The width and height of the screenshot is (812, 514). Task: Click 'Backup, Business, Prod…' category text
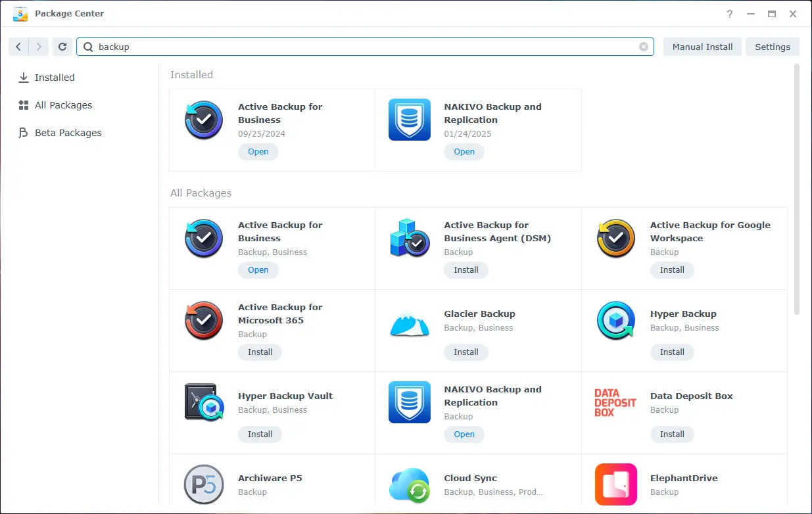494,492
